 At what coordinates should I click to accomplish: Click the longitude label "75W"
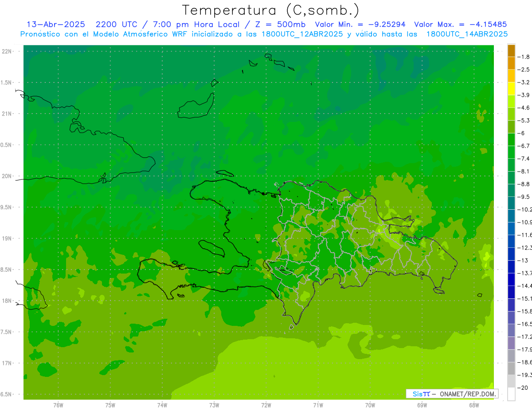click(x=110, y=405)
